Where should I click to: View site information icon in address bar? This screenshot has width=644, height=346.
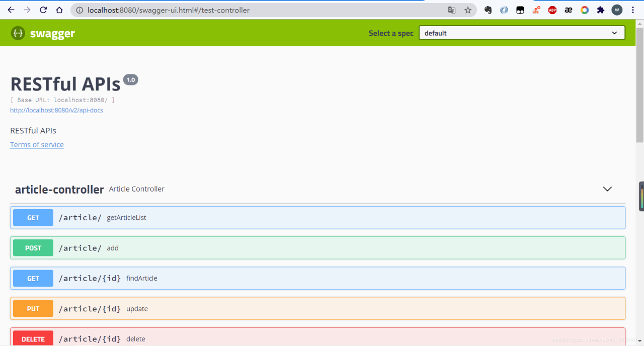tap(79, 10)
